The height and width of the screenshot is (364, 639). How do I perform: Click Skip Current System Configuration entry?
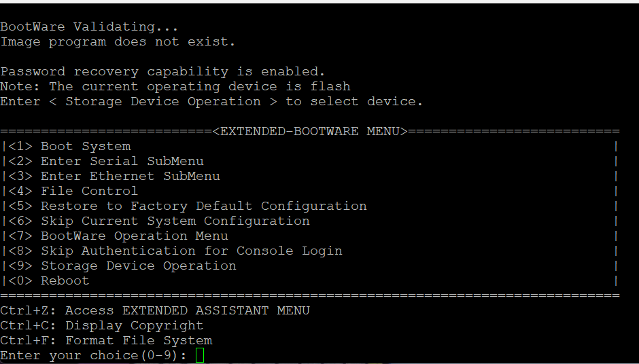click(x=175, y=221)
